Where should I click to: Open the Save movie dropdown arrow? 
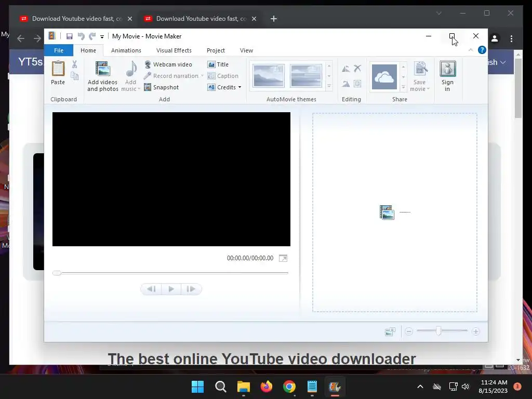point(428,89)
